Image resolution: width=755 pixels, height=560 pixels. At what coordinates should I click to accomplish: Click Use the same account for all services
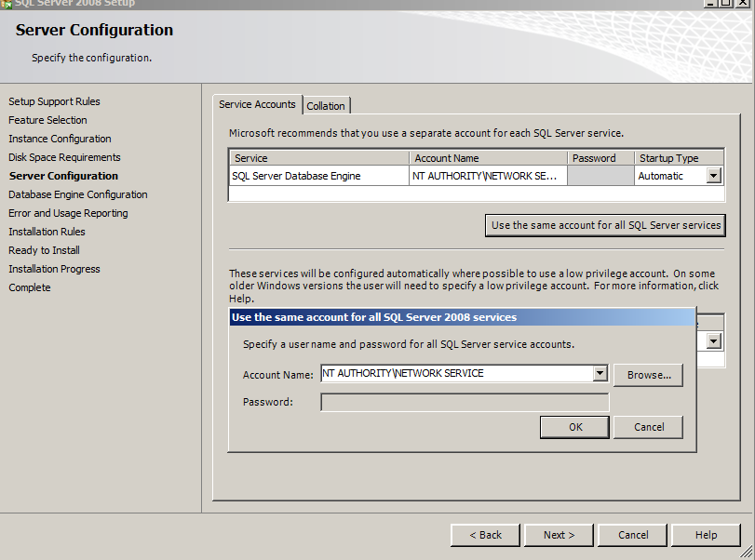click(605, 225)
